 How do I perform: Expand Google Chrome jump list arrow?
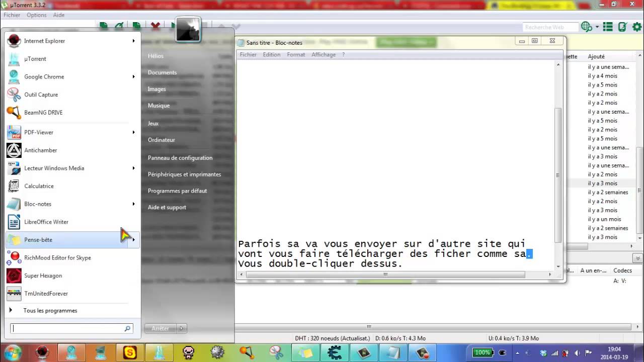coord(134,77)
